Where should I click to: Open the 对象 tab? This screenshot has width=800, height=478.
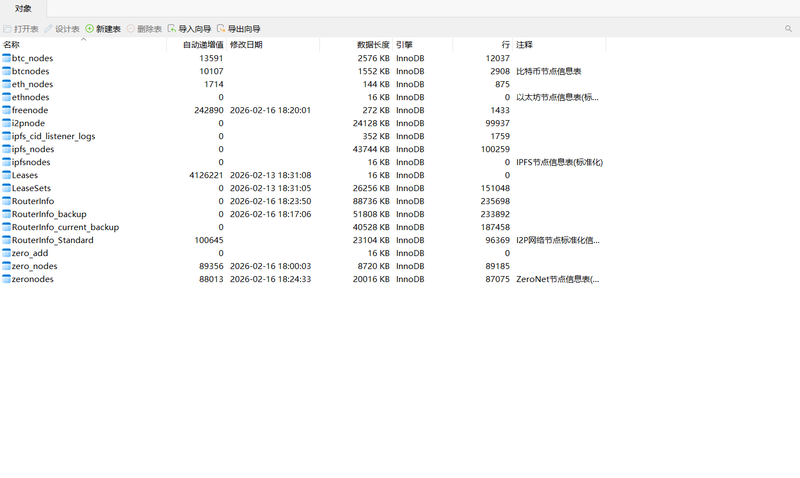(23, 8)
